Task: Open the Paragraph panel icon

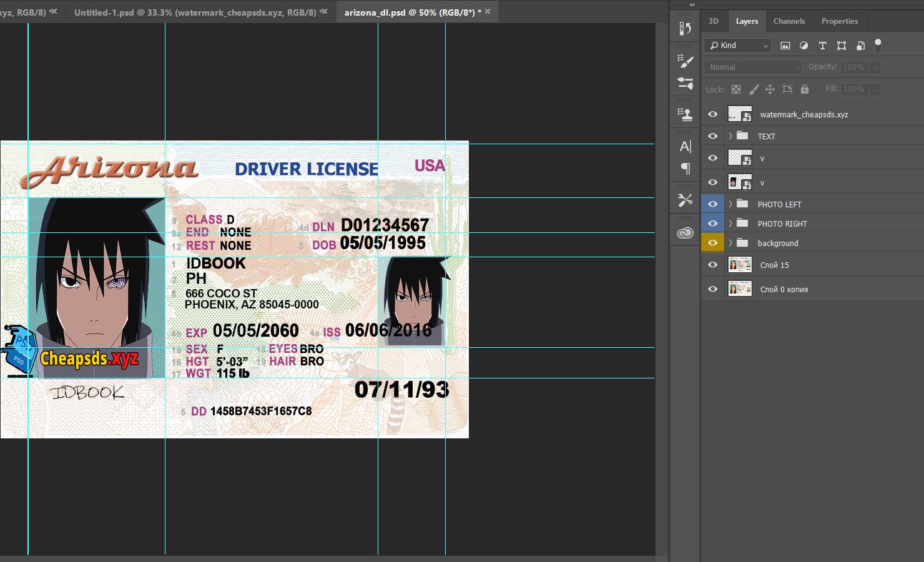Action: pyautogui.click(x=685, y=169)
